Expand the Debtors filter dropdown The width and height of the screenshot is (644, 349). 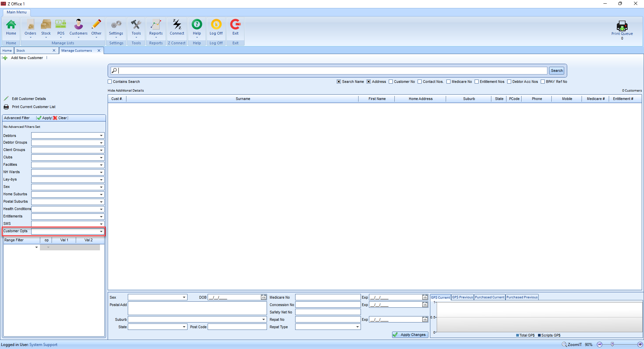click(x=101, y=136)
